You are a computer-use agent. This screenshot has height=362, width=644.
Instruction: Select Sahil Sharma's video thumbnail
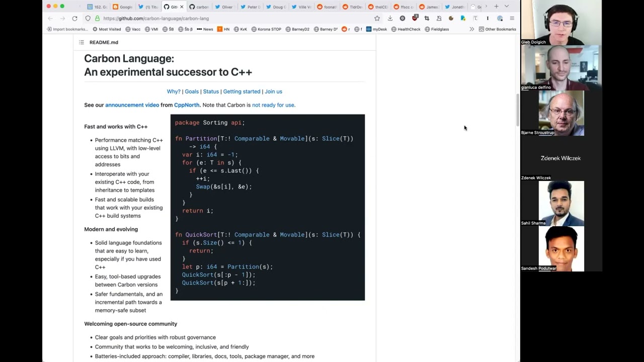pyautogui.click(x=561, y=204)
